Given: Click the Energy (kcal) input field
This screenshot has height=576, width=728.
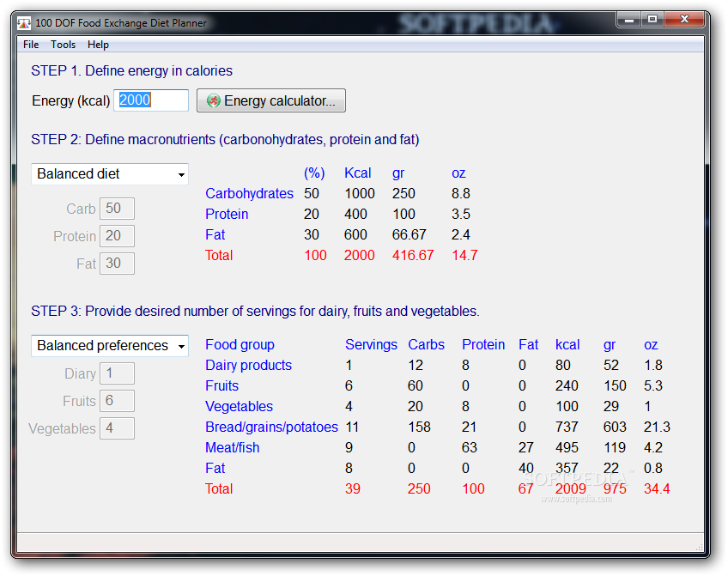Looking at the screenshot, I should (151, 100).
